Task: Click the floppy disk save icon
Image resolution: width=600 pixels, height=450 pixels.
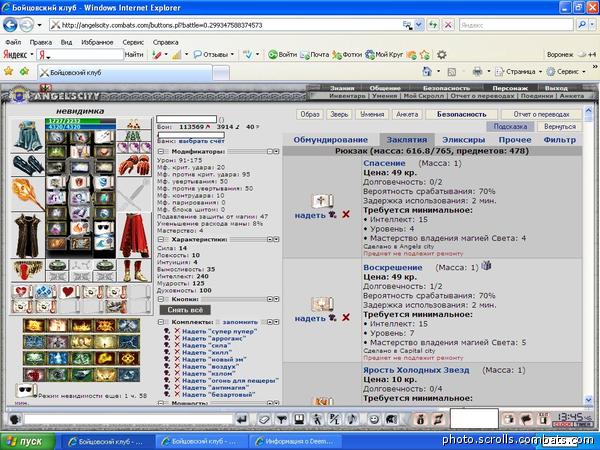Action: pyautogui.click(x=299, y=420)
